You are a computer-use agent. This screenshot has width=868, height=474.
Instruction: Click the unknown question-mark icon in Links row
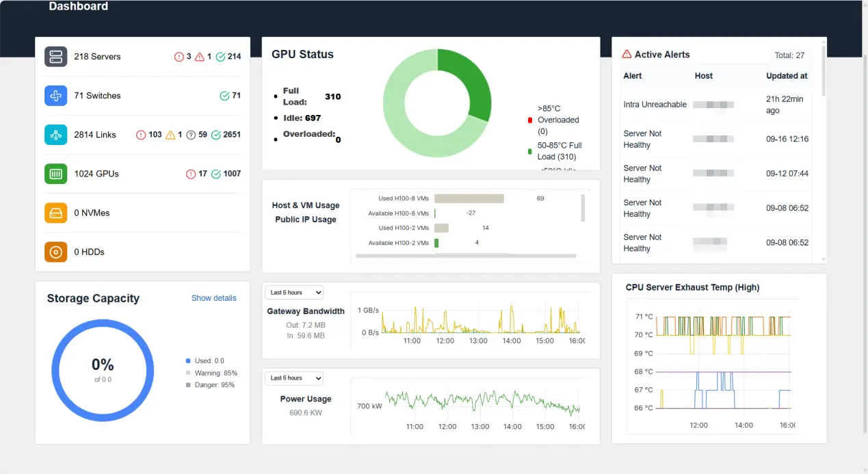click(191, 135)
